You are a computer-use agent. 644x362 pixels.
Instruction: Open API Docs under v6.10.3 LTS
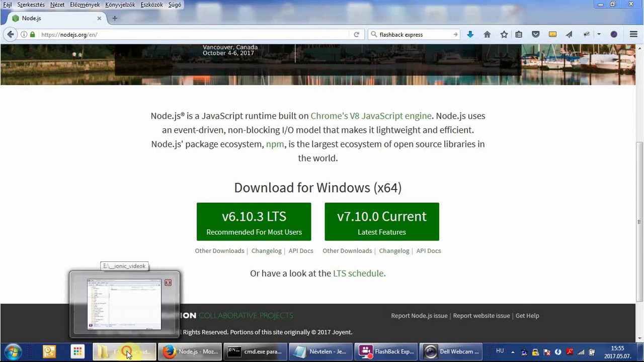[x=301, y=251]
